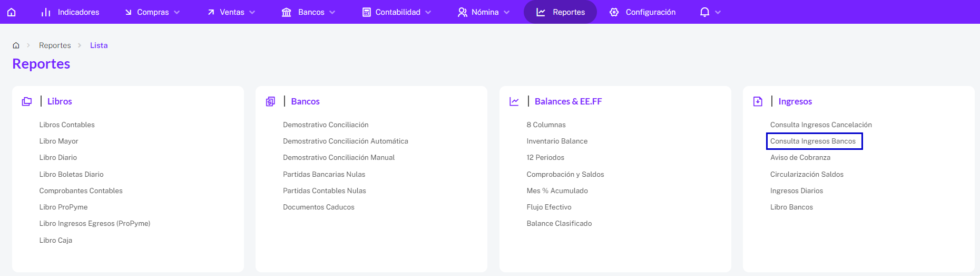Click the Libros section copy icon

[27, 101]
